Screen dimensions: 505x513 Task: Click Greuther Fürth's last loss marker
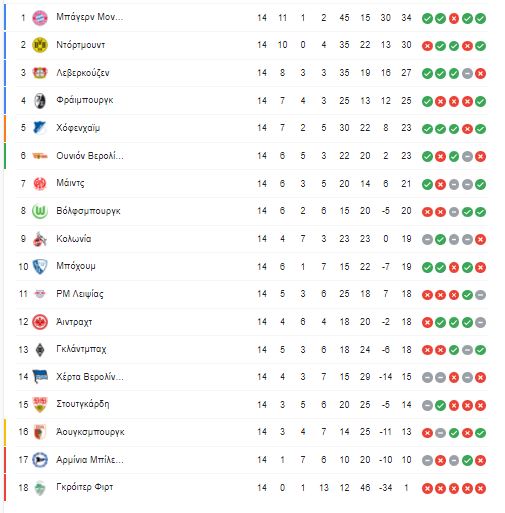pos(480,489)
